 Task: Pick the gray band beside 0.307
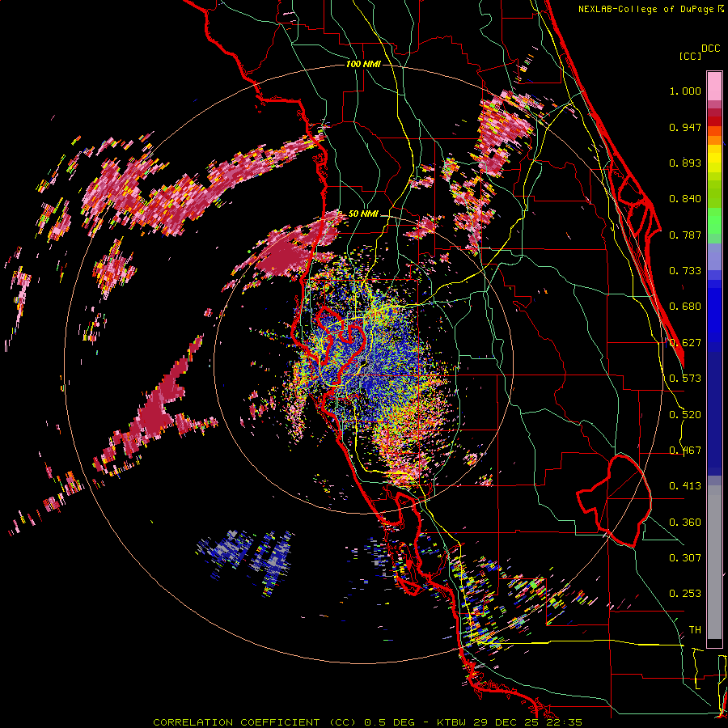tap(714, 562)
